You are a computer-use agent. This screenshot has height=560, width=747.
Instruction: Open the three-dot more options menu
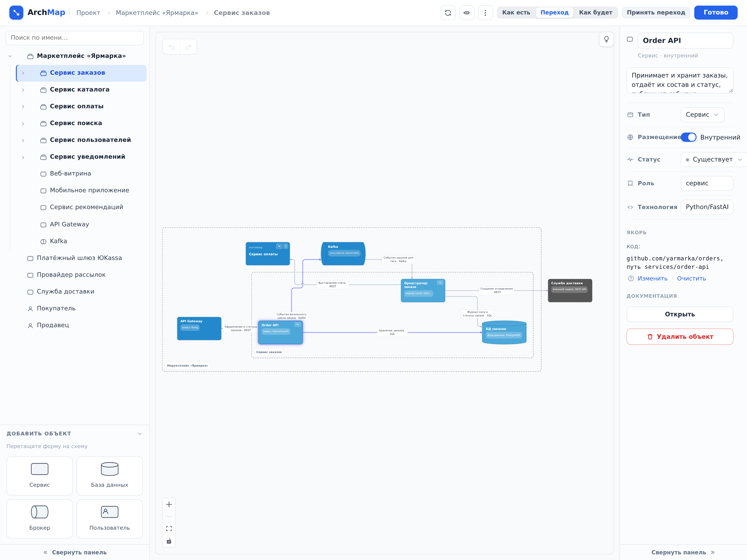[485, 13]
